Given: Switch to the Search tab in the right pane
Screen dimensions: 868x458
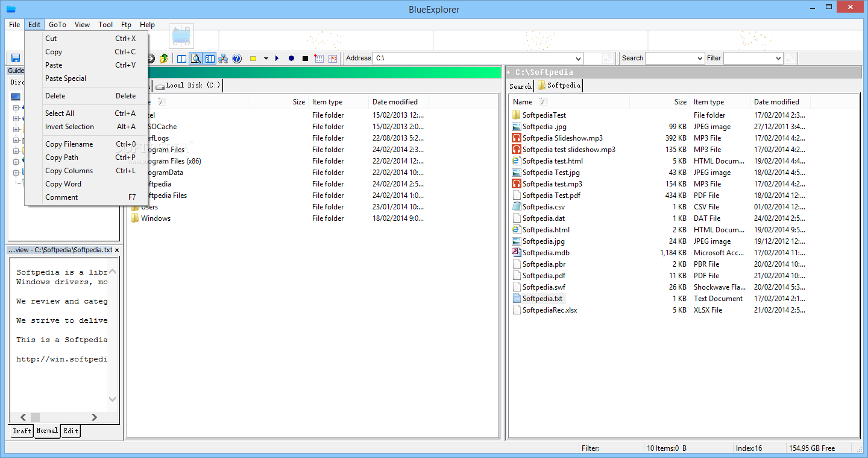Looking at the screenshot, I should (x=520, y=86).
